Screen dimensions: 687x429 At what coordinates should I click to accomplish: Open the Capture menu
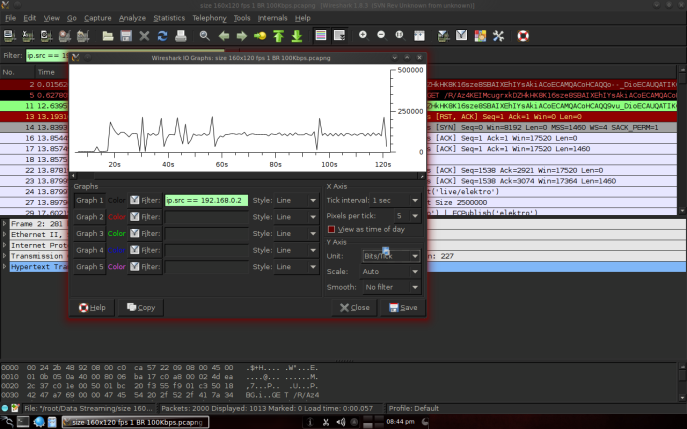(x=97, y=18)
